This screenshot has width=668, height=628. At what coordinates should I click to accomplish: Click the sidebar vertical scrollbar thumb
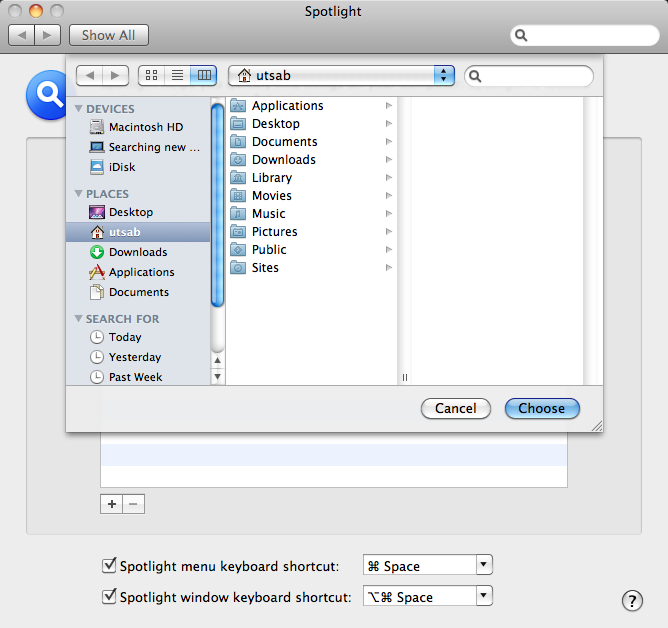218,205
